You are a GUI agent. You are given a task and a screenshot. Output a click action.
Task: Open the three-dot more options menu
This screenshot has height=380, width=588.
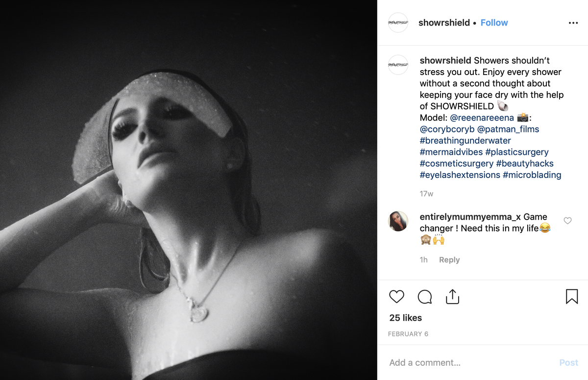tap(573, 23)
